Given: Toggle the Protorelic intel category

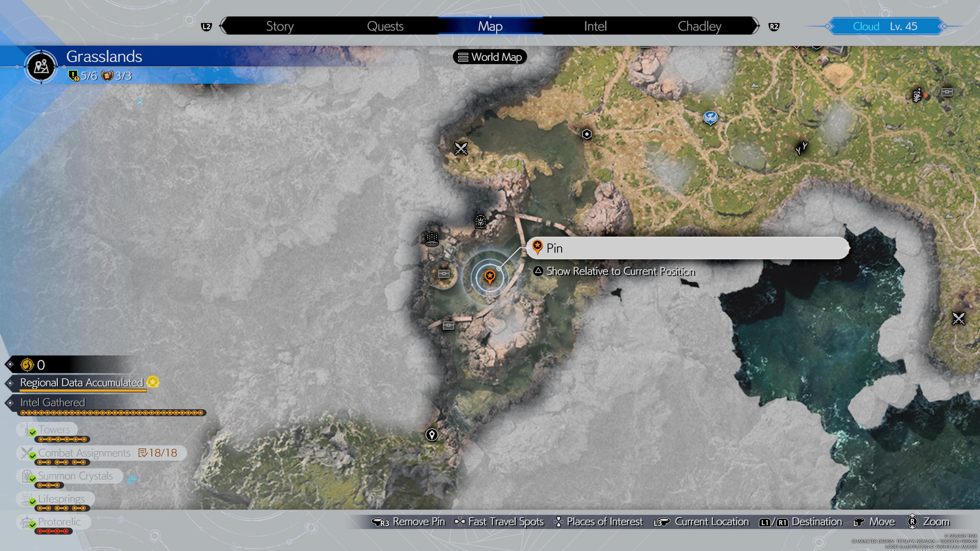Looking at the screenshot, I should (x=53, y=522).
